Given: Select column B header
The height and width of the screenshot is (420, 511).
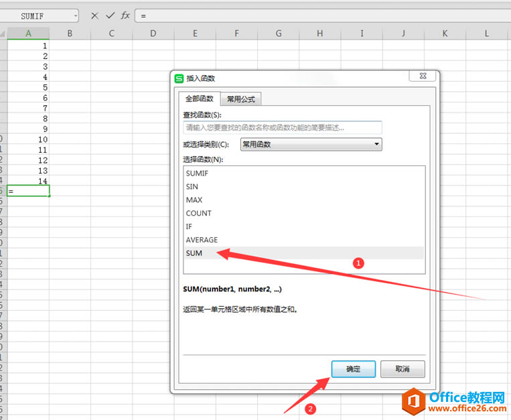Looking at the screenshot, I should coord(70,33).
